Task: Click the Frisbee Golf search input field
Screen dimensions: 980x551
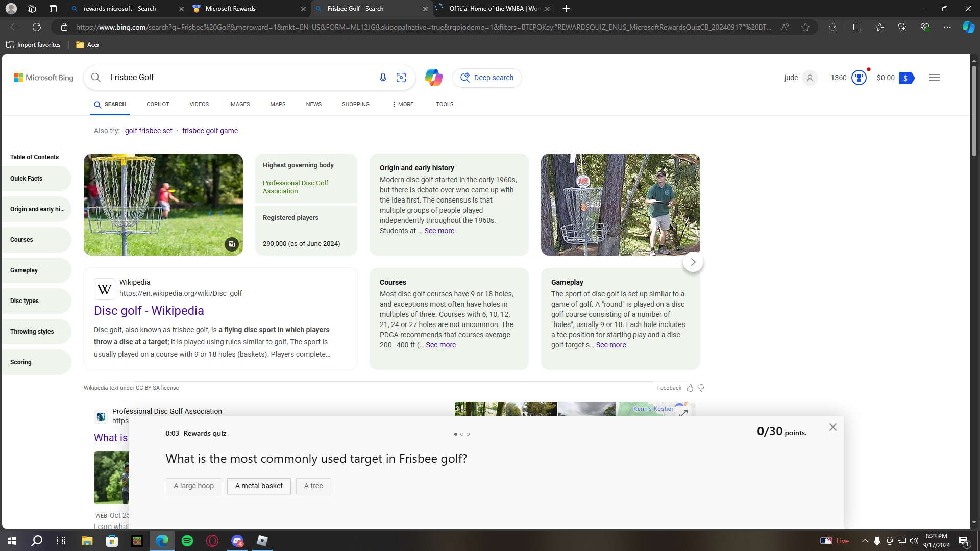Action: point(235,78)
